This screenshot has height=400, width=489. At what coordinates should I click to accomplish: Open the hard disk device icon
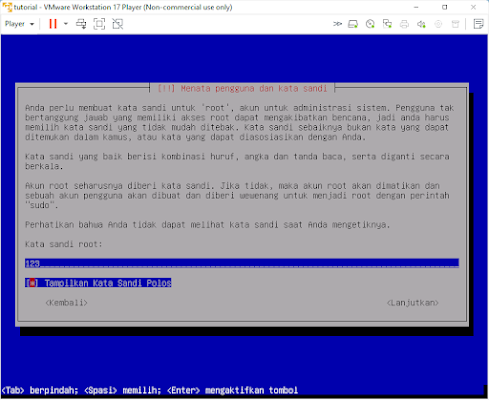pyautogui.click(x=353, y=24)
